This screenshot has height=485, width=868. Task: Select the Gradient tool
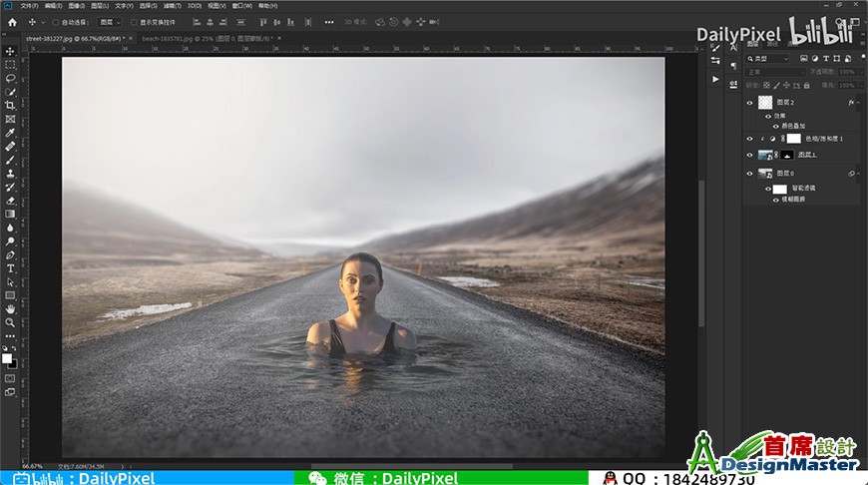pos(10,214)
